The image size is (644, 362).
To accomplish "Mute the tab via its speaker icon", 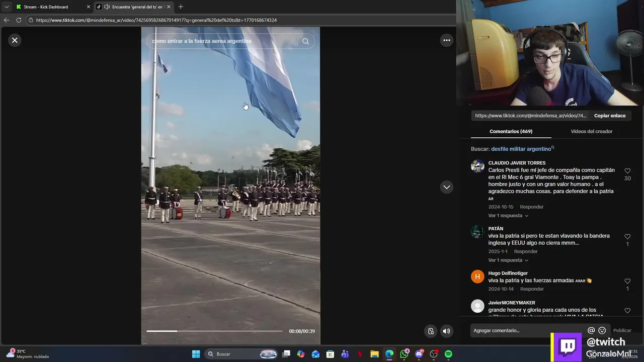I will click(x=107, y=7).
